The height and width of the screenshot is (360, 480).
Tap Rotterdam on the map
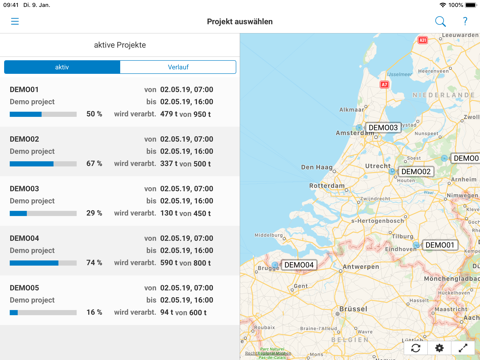click(327, 186)
